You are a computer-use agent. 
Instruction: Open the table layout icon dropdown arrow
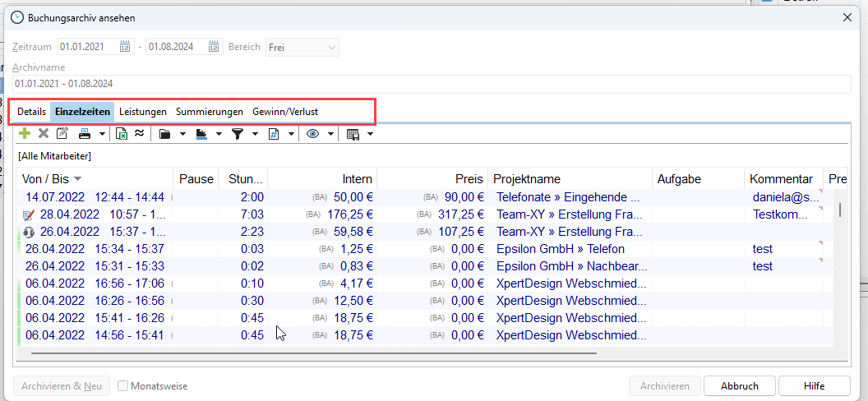pyautogui.click(x=371, y=134)
